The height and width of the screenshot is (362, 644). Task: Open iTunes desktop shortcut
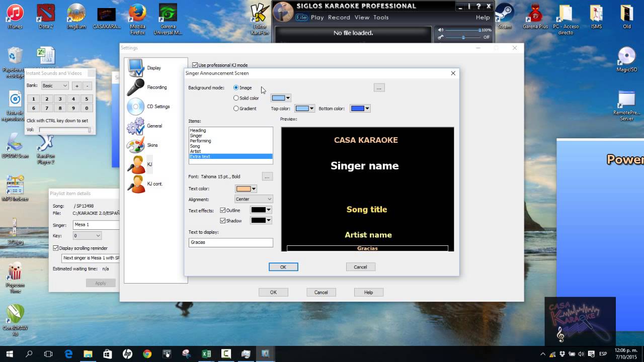click(15, 17)
